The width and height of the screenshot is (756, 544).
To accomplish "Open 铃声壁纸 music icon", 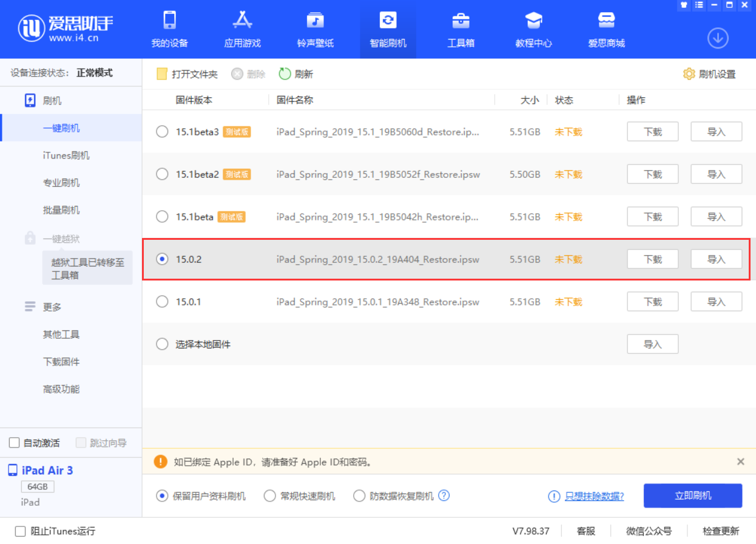I will click(315, 20).
